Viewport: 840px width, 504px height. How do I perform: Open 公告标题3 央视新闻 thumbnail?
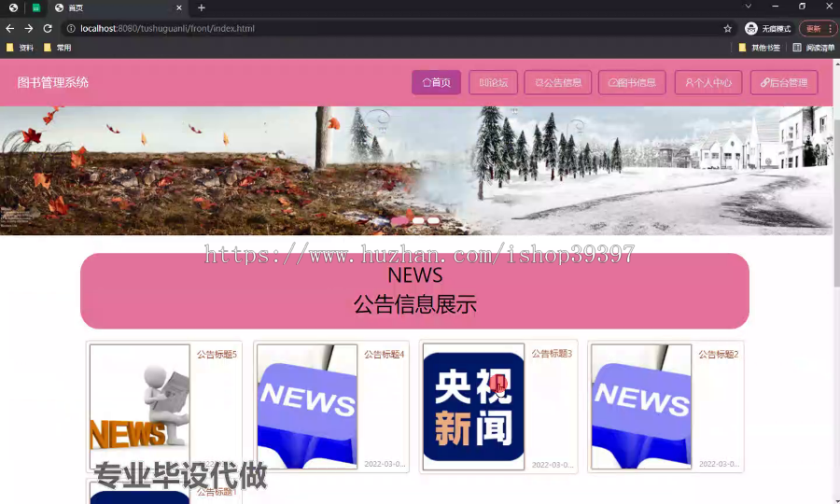(x=473, y=407)
